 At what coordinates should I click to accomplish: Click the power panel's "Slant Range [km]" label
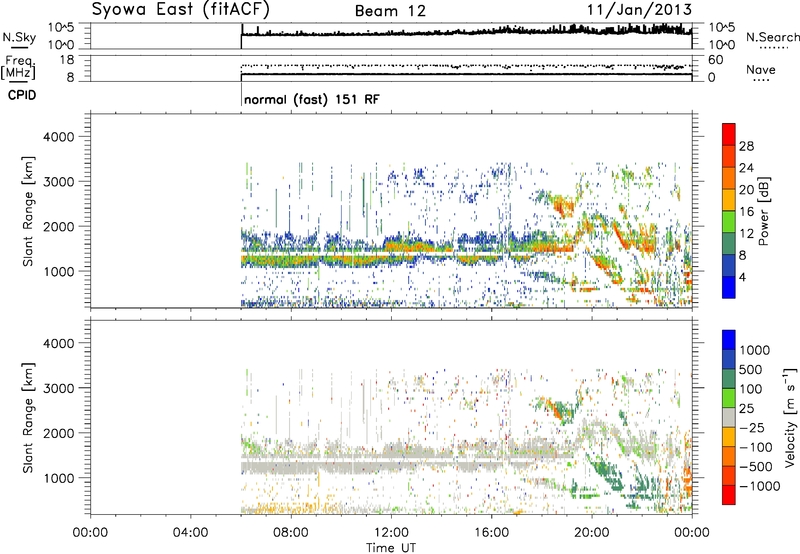[28, 211]
